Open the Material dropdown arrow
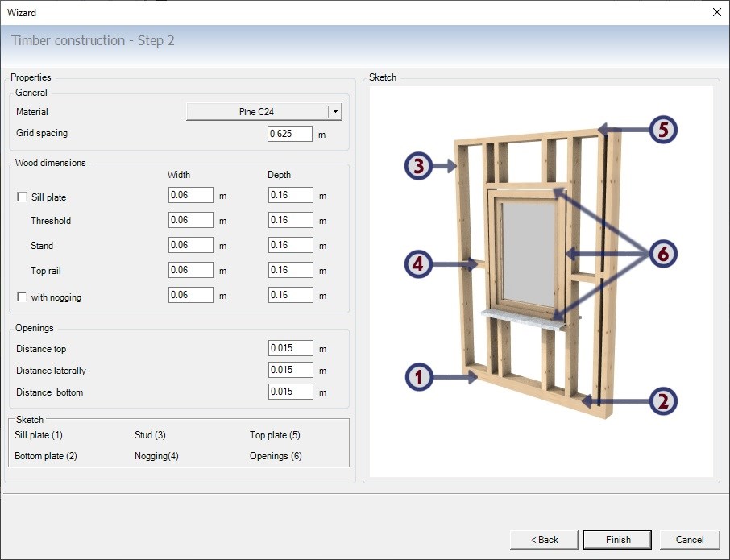This screenshot has width=730, height=560. [335, 112]
